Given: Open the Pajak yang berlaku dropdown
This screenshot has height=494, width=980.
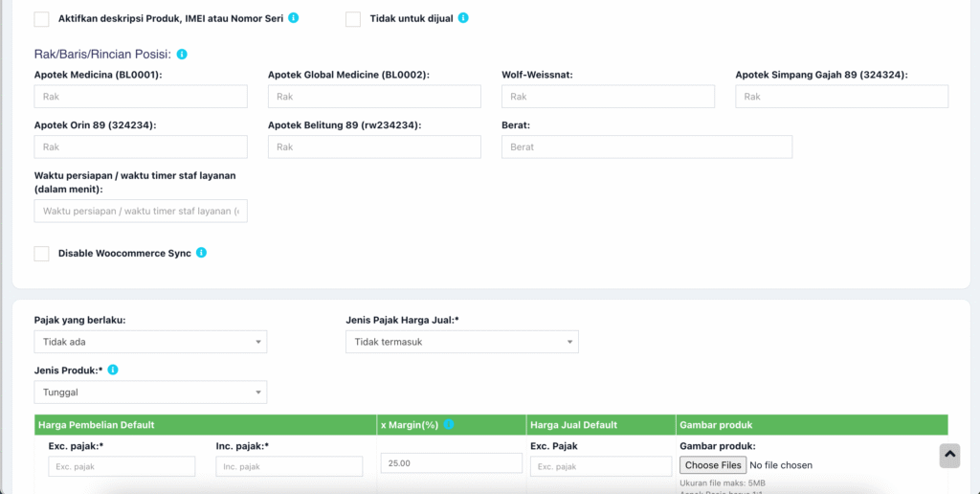Looking at the screenshot, I should tap(150, 342).
